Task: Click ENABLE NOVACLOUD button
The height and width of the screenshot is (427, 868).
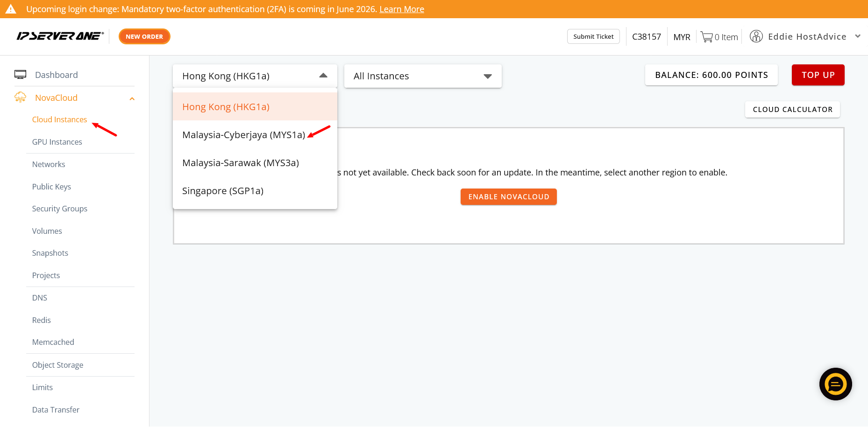Action: click(509, 196)
